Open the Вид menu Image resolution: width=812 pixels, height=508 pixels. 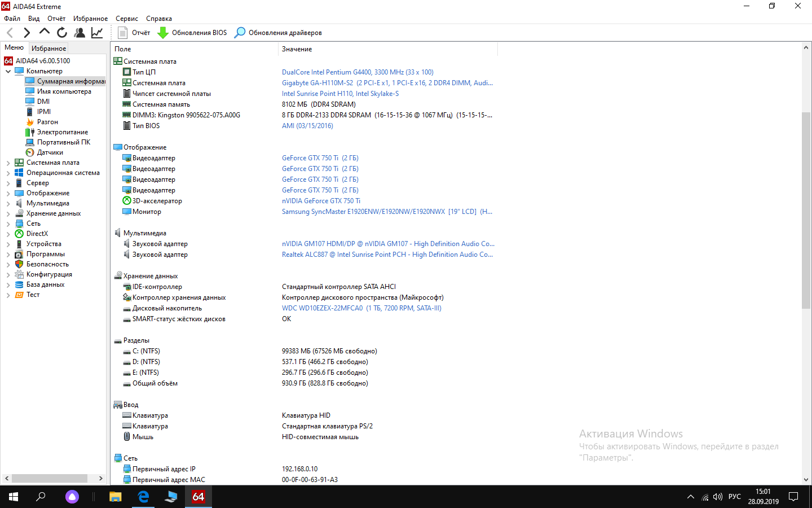[34, 19]
